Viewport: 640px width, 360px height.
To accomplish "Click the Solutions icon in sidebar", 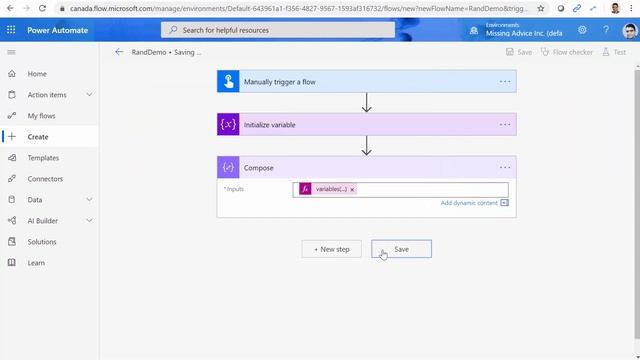I will click(12, 242).
